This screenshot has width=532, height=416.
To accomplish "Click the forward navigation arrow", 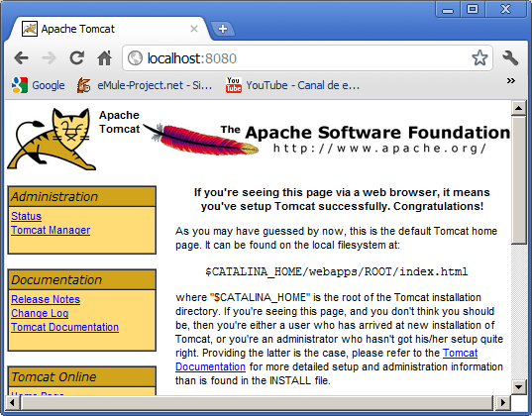I will (50, 58).
